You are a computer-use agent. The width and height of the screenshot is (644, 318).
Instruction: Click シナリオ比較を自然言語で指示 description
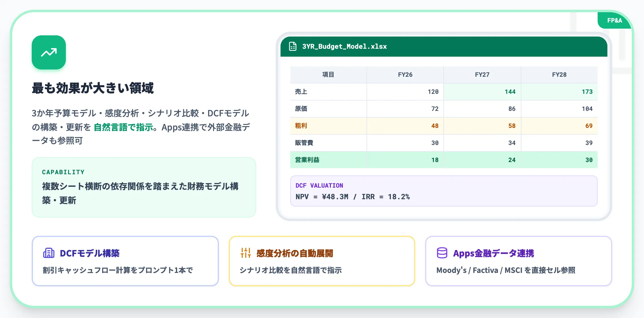291,270
